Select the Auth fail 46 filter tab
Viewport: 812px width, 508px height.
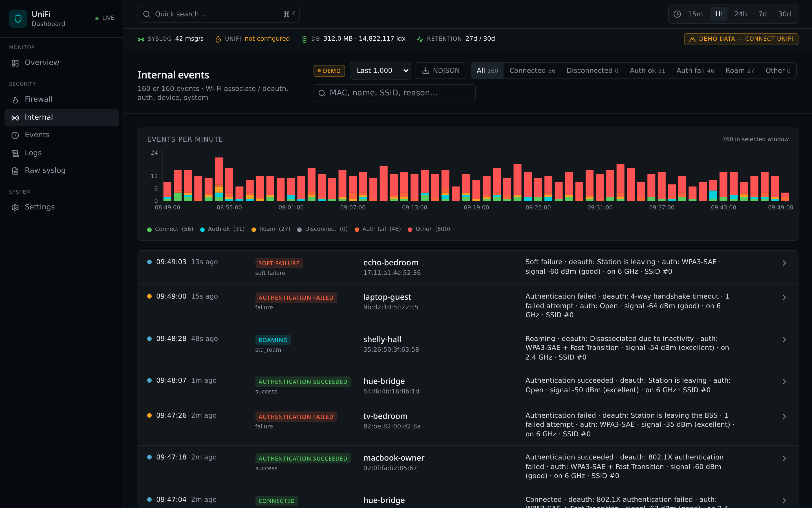[x=695, y=71]
